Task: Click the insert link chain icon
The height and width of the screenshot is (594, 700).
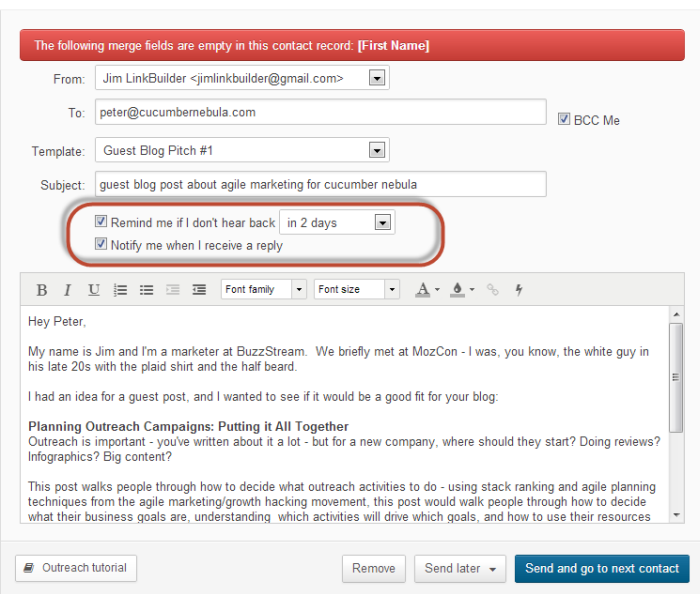Action: [x=492, y=290]
